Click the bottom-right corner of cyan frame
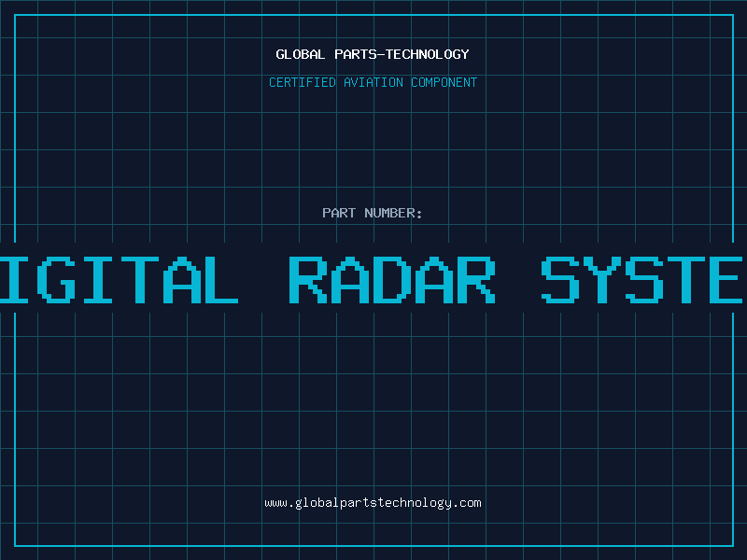747x560 pixels. (732, 545)
